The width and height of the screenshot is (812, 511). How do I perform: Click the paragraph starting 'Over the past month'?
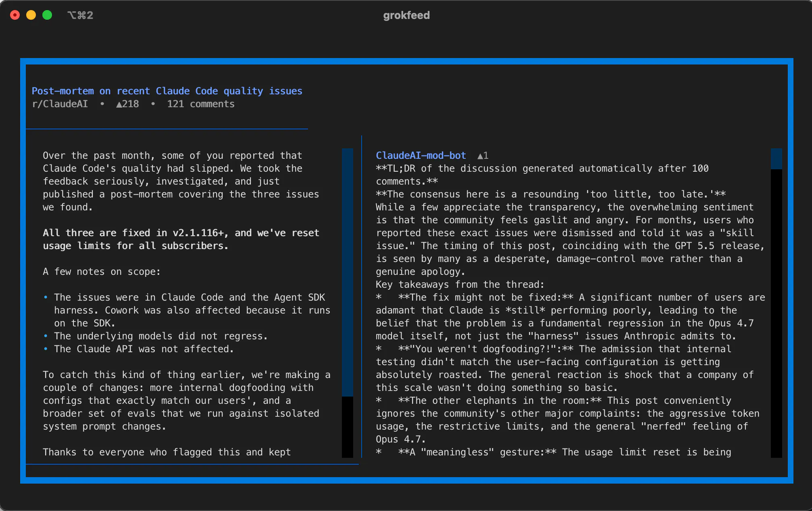pyautogui.click(x=181, y=181)
